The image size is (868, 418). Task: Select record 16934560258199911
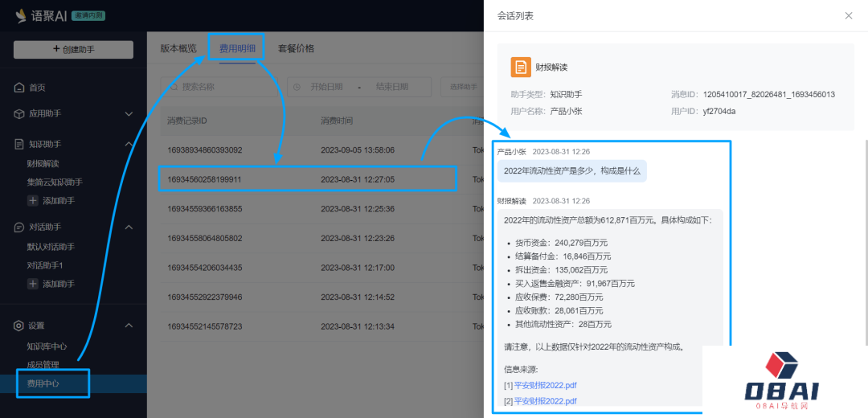(204, 179)
